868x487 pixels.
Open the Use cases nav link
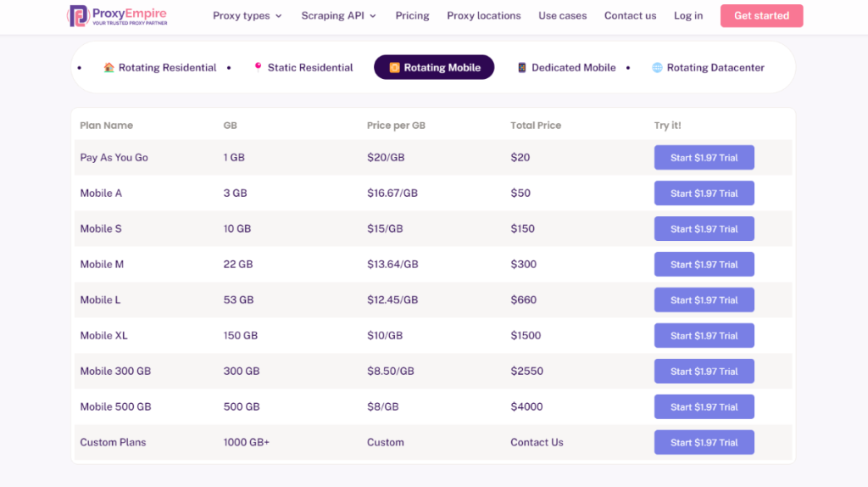(x=562, y=16)
